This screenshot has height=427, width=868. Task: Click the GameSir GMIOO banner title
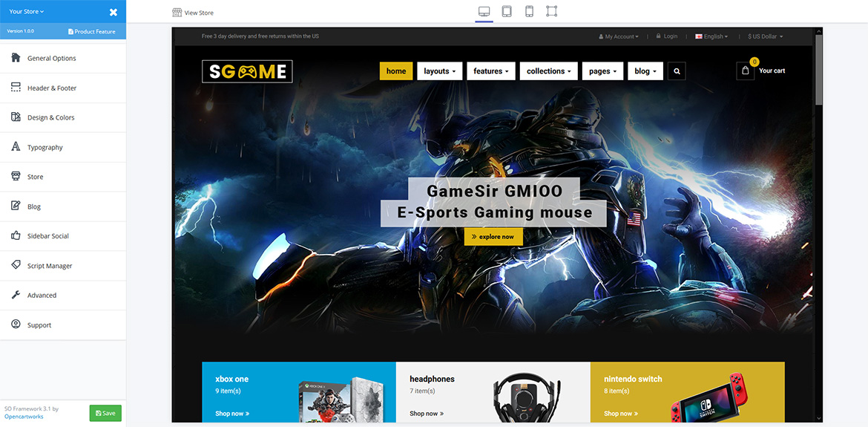click(494, 202)
